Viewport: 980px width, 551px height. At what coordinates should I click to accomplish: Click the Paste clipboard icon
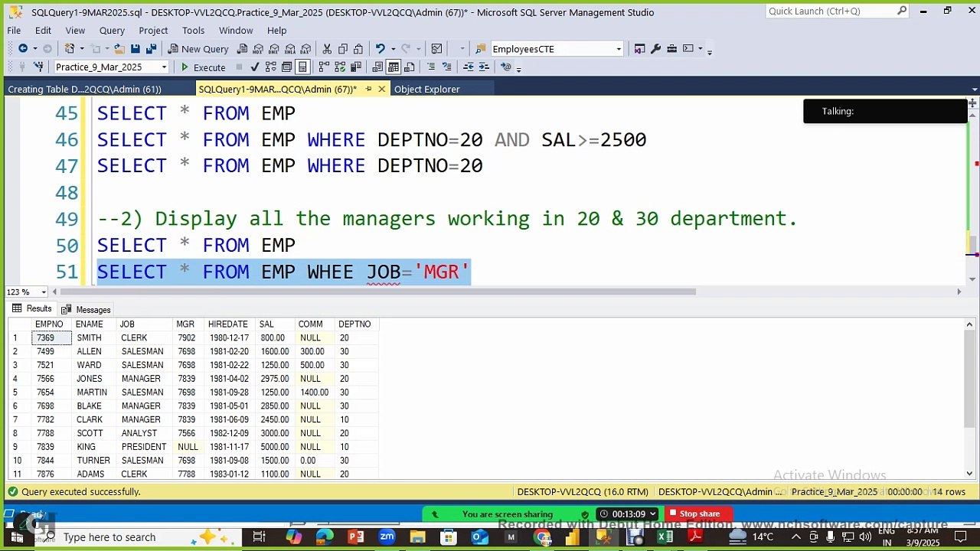tap(358, 48)
